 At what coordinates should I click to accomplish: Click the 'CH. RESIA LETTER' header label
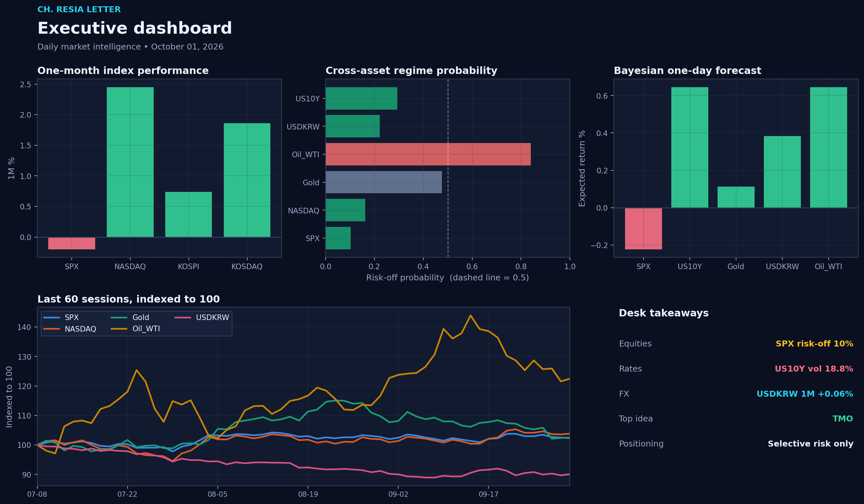79,10
